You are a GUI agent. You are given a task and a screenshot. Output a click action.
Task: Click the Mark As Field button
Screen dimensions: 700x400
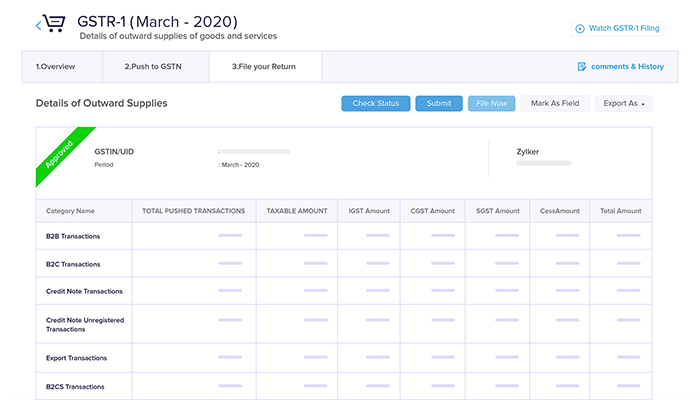pyautogui.click(x=555, y=103)
